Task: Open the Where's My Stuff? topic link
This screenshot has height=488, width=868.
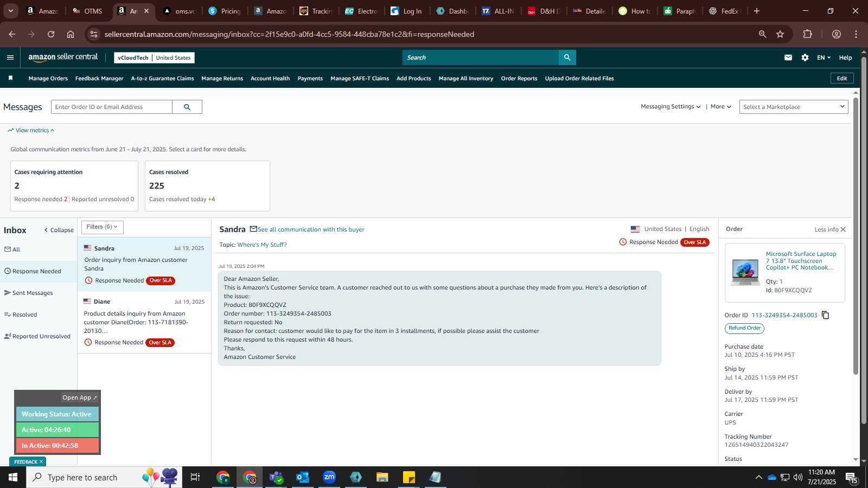Action: (x=262, y=245)
